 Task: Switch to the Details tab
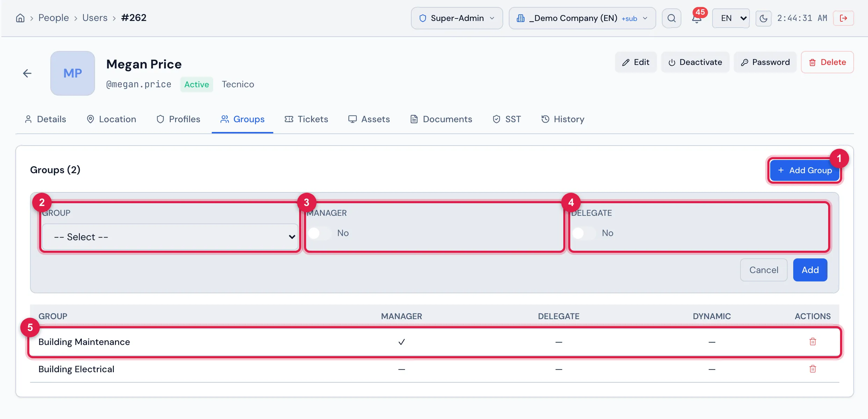pos(45,119)
